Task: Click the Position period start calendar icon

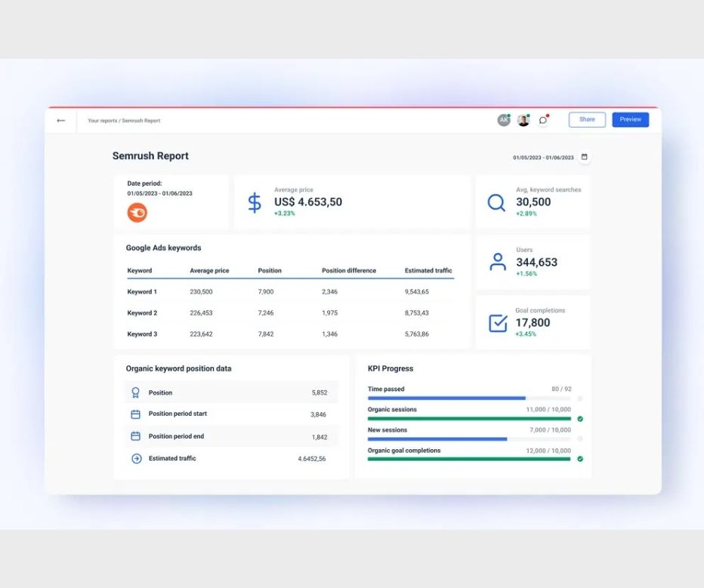Action: coord(137,414)
